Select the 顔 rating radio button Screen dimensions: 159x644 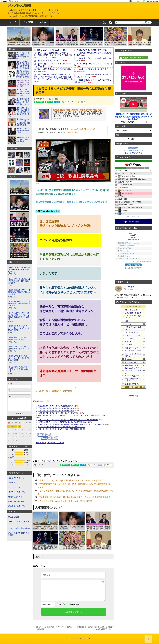[x=58, y=604]
